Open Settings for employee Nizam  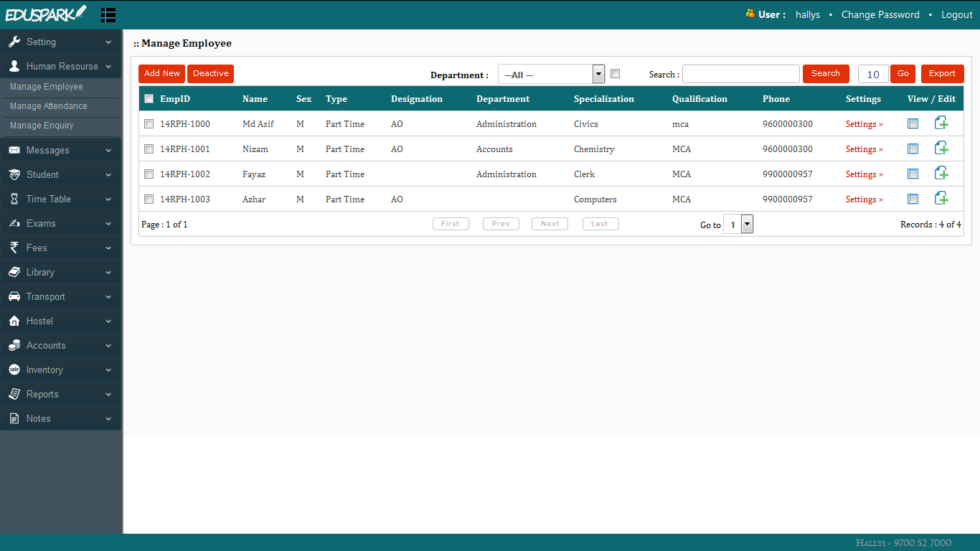tap(863, 149)
